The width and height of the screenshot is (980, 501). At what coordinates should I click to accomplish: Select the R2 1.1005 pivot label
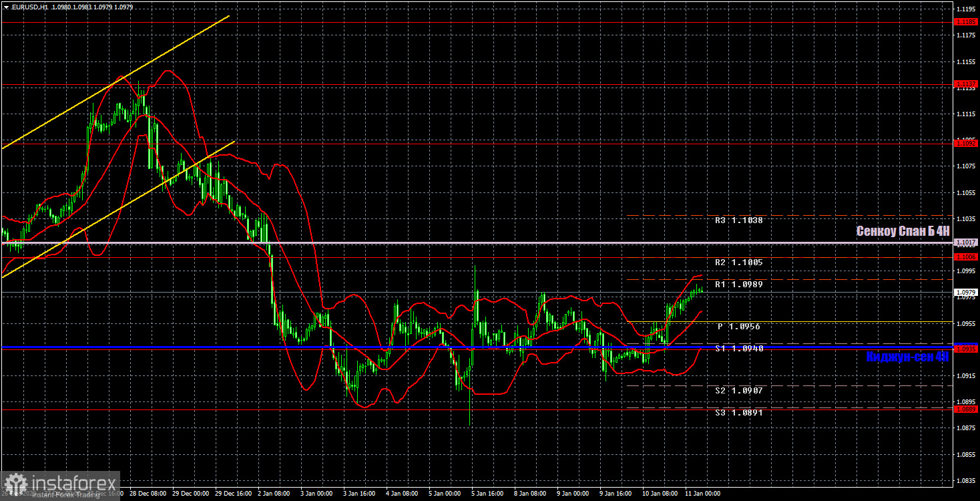(739, 263)
